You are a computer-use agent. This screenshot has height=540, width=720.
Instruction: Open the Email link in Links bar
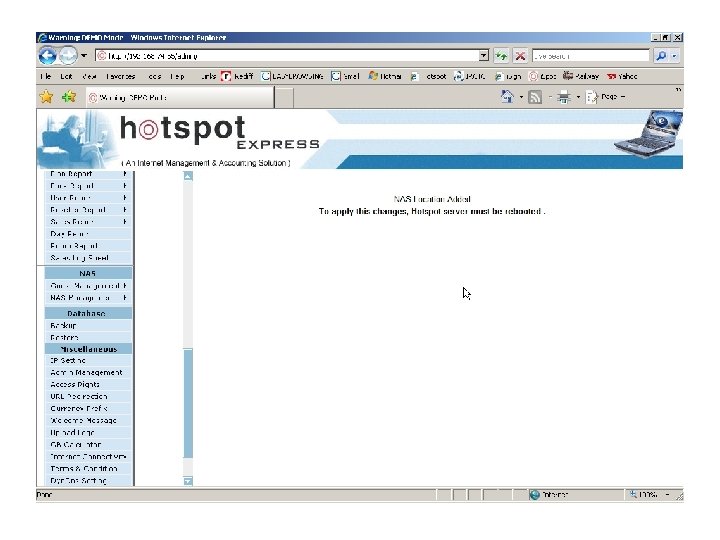click(345, 76)
